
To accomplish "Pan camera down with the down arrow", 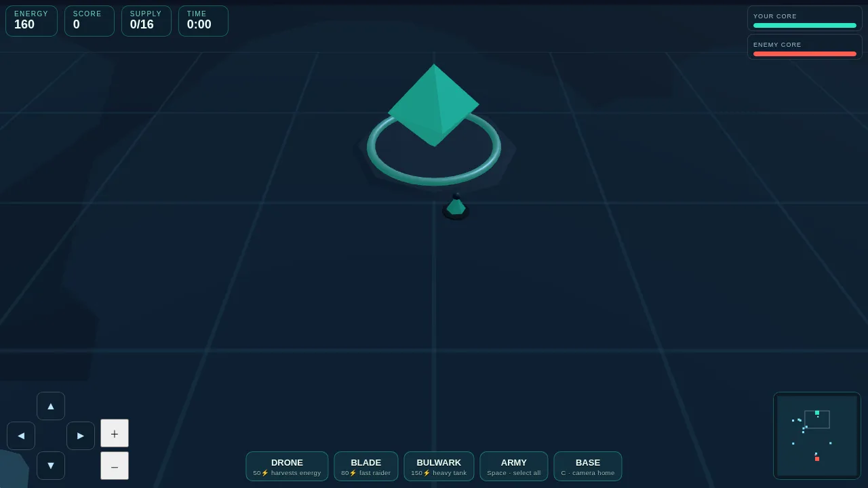I will pyautogui.click(x=51, y=466).
